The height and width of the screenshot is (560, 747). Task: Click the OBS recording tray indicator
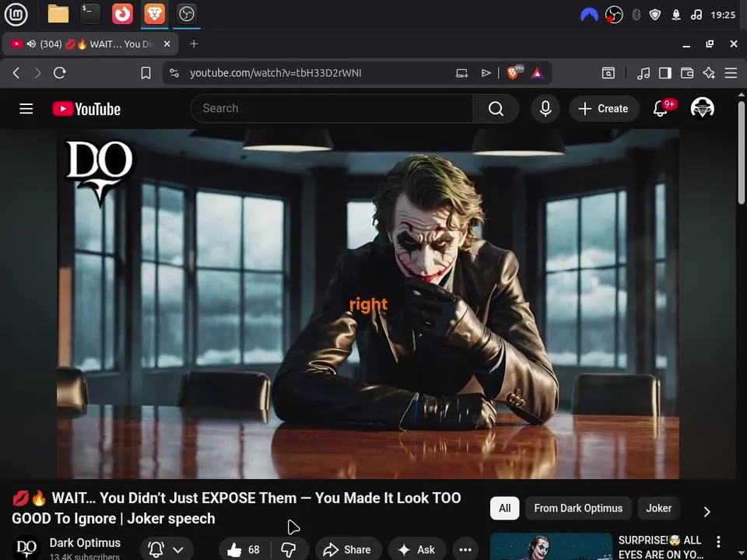pos(614,15)
